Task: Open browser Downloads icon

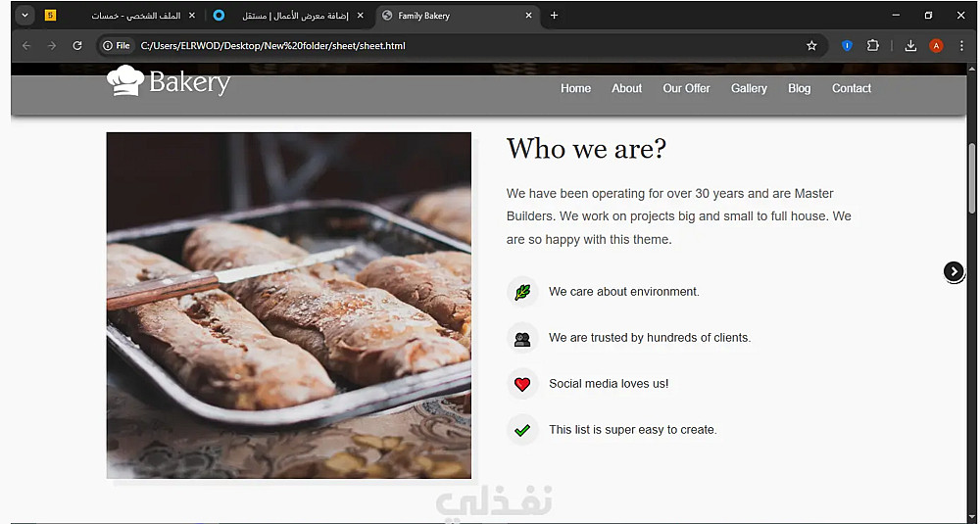Action: tap(910, 46)
